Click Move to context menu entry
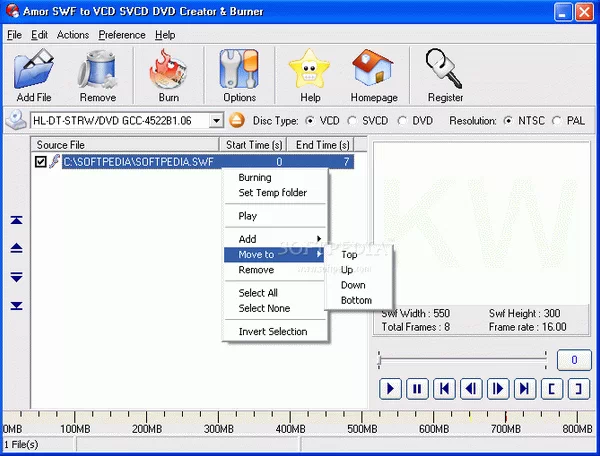 click(274, 254)
